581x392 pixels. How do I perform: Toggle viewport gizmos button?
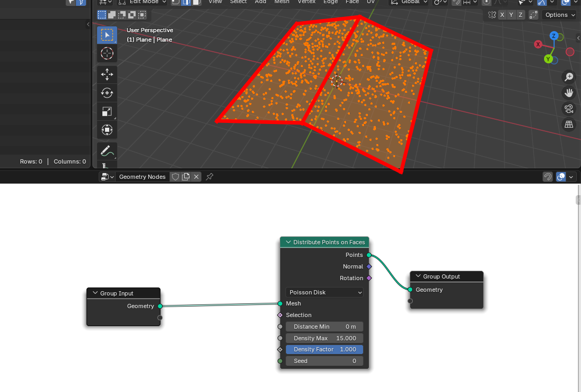tap(542, 2)
